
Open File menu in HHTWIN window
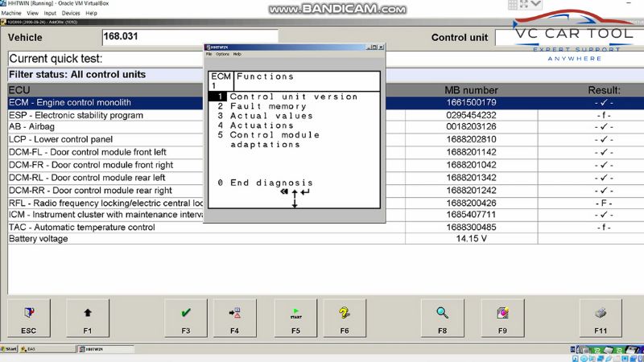pos(208,54)
